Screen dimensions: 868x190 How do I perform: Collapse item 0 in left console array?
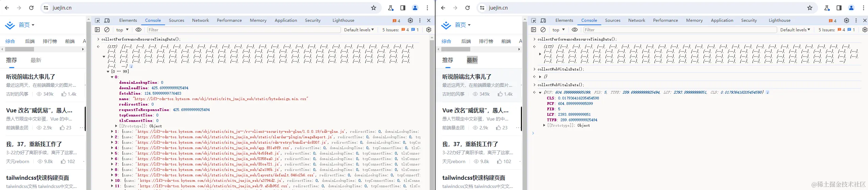point(112,77)
